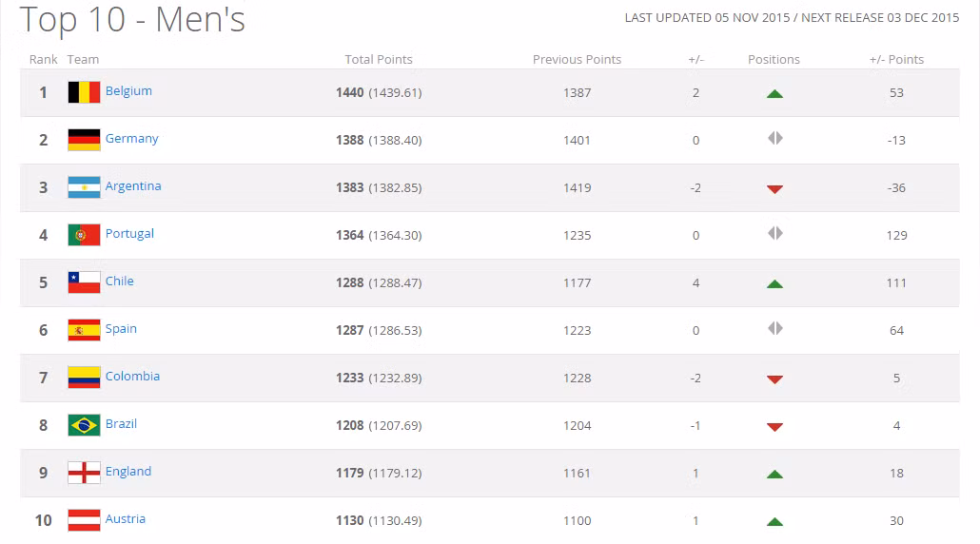Click the Spain flag icon
This screenshot has width=980, height=544.
pos(84,330)
